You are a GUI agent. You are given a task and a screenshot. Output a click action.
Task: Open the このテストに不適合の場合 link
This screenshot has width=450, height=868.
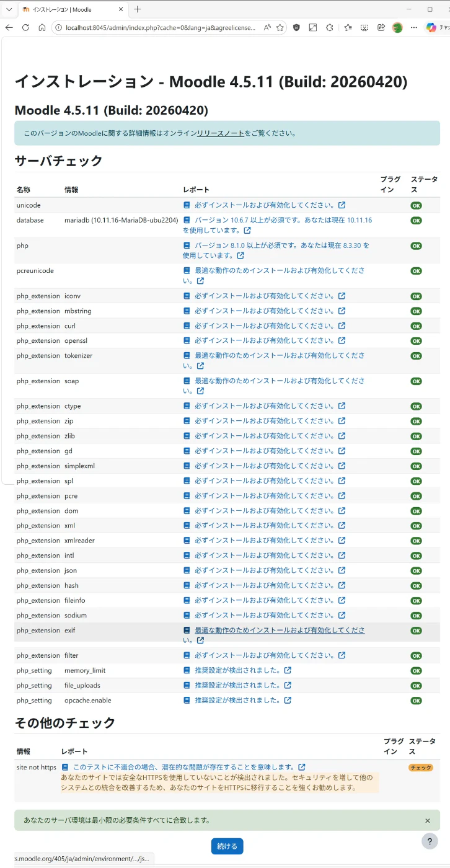coord(184,768)
